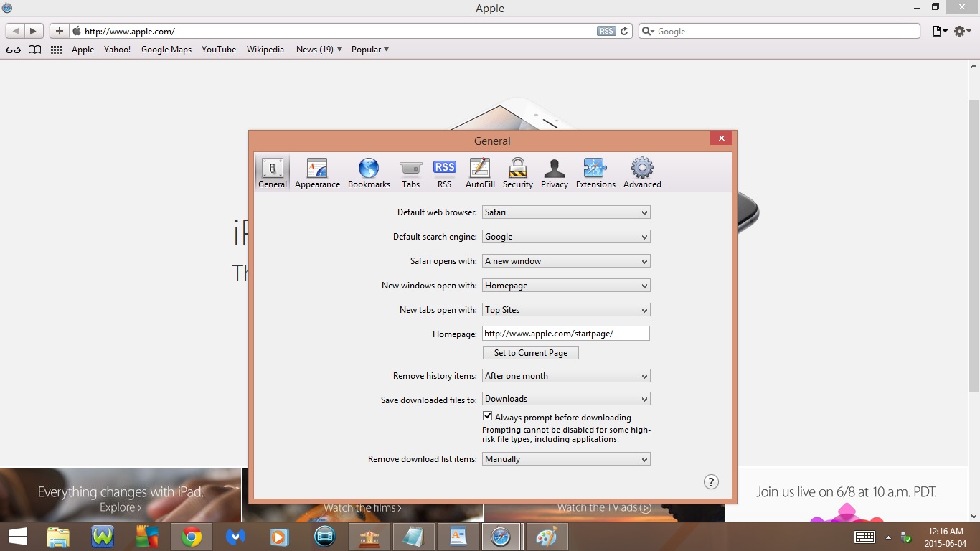Open Google Maps bookmark
This screenshot has width=980, height=551.
tap(166, 50)
